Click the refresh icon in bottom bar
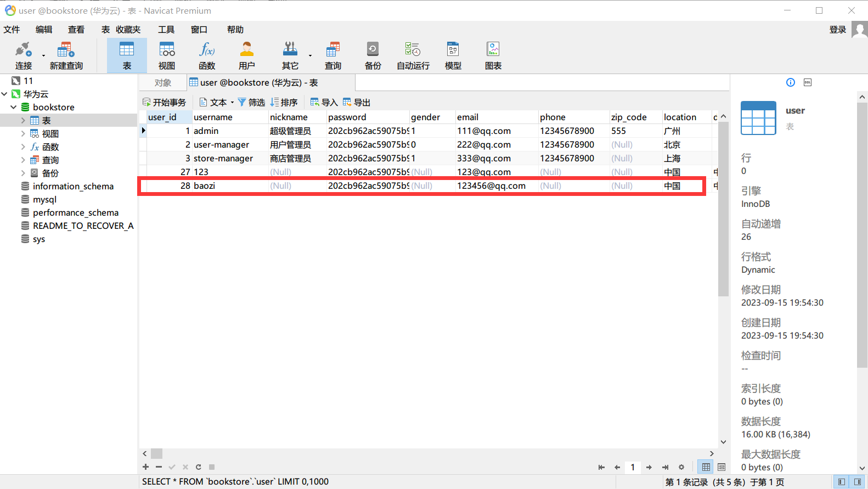This screenshot has width=868, height=489. 198,467
